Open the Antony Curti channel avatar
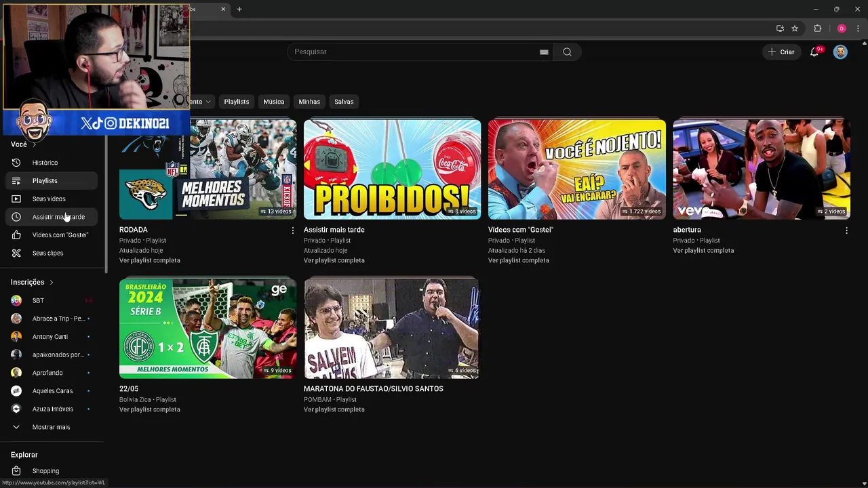This screenshot has height=488, width=868. 16,336
